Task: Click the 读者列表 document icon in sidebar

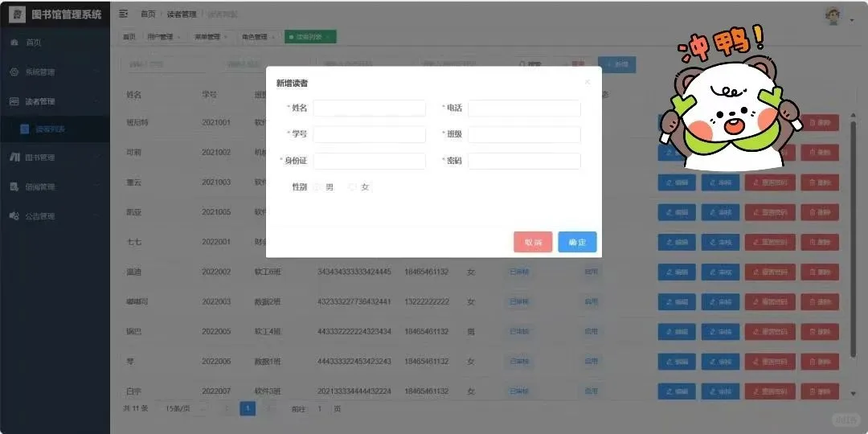Action: (x=24, y=129)
